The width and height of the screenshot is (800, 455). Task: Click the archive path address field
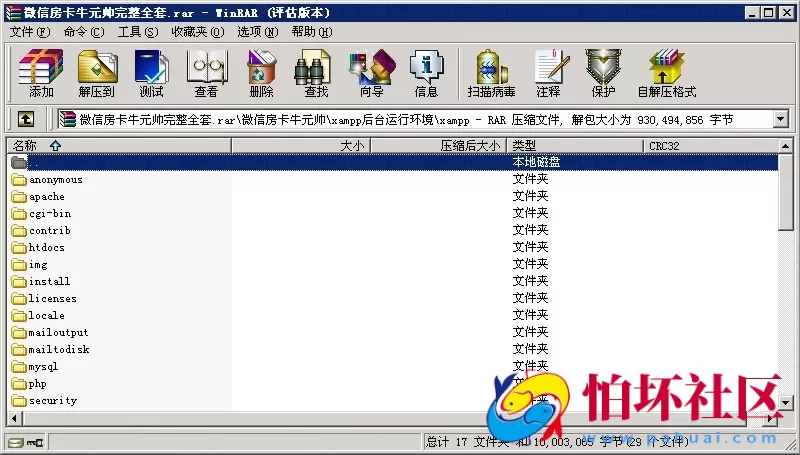(416, 119)
